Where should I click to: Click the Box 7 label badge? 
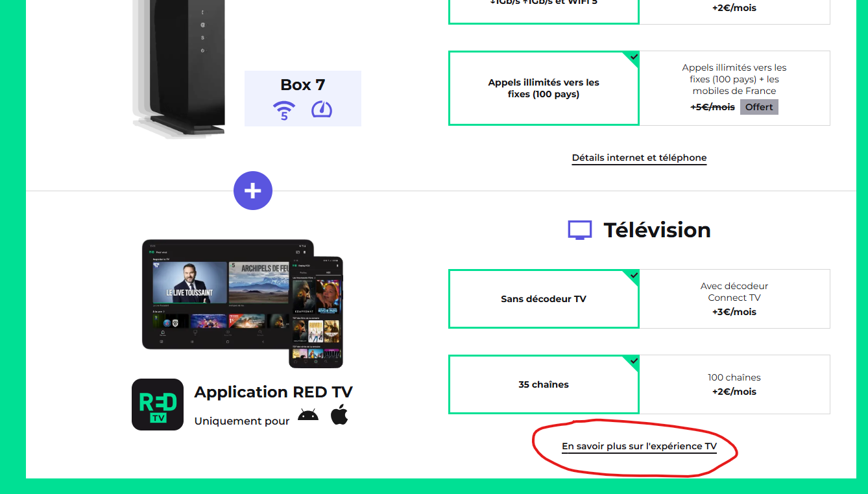303,99
